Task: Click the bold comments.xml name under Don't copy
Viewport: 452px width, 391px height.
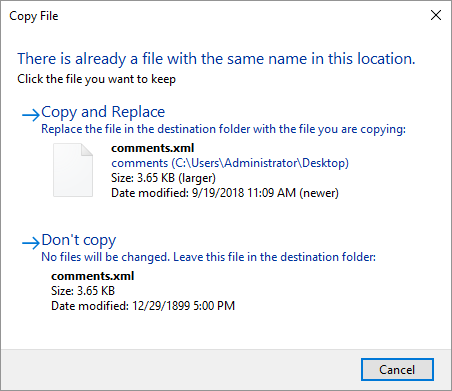Action: 93,276
